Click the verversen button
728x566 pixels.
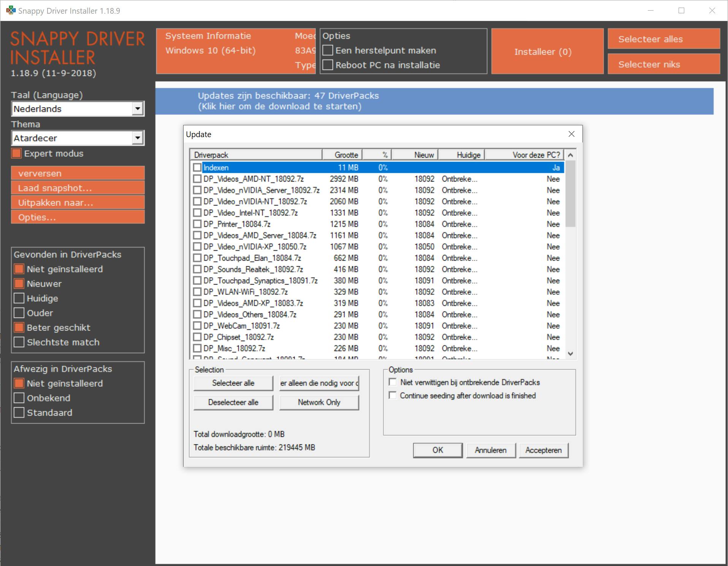tap(78, 173)
